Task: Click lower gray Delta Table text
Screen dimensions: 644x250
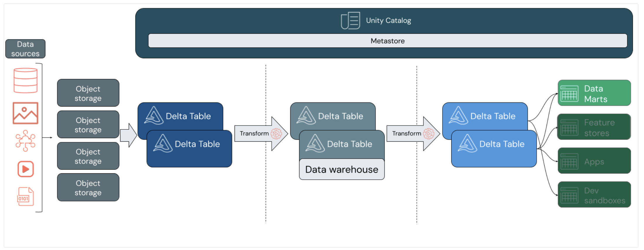Action: (350, 144)
